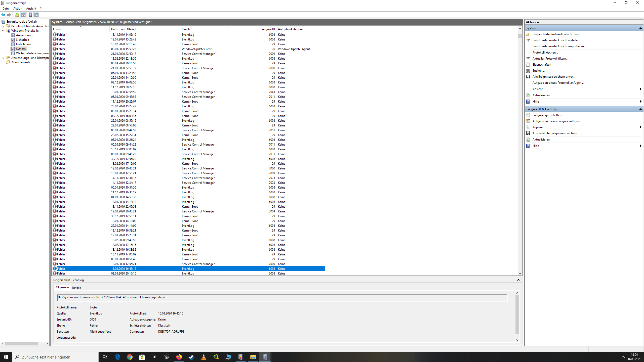
Task: Select the Sicherheit log
Action: tap(22, 40)
